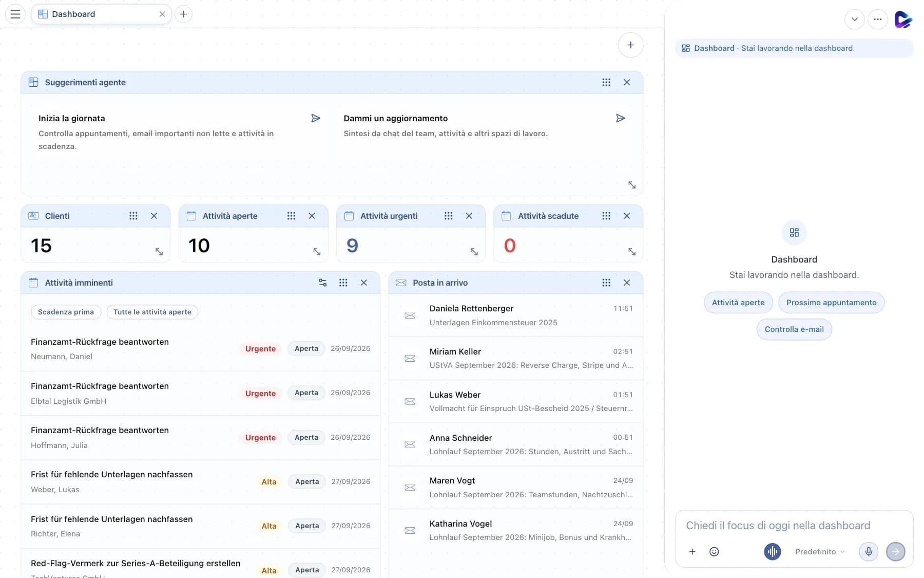Screen dimensions: 924x578
Task: Send the 'Inizia la giornata' suggestion
Action: click(x=316, y=118)
